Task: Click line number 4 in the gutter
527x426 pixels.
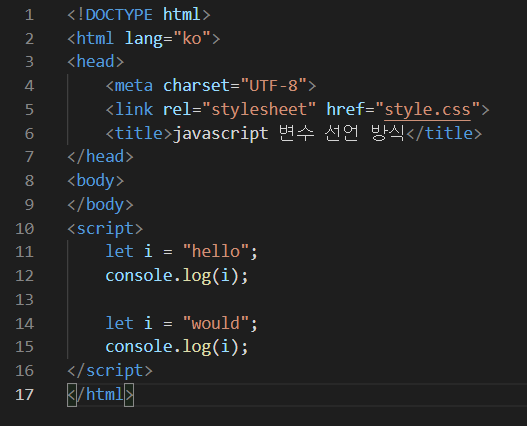Action: coord(29,86)
